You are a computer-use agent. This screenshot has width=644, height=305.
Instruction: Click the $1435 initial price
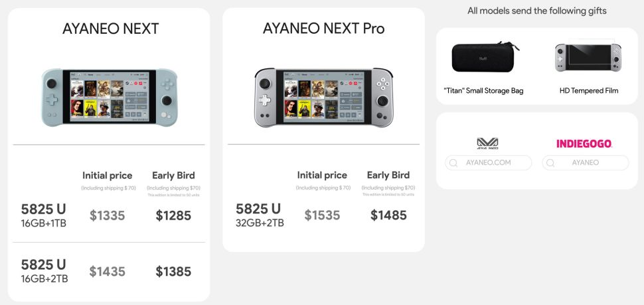108,271
